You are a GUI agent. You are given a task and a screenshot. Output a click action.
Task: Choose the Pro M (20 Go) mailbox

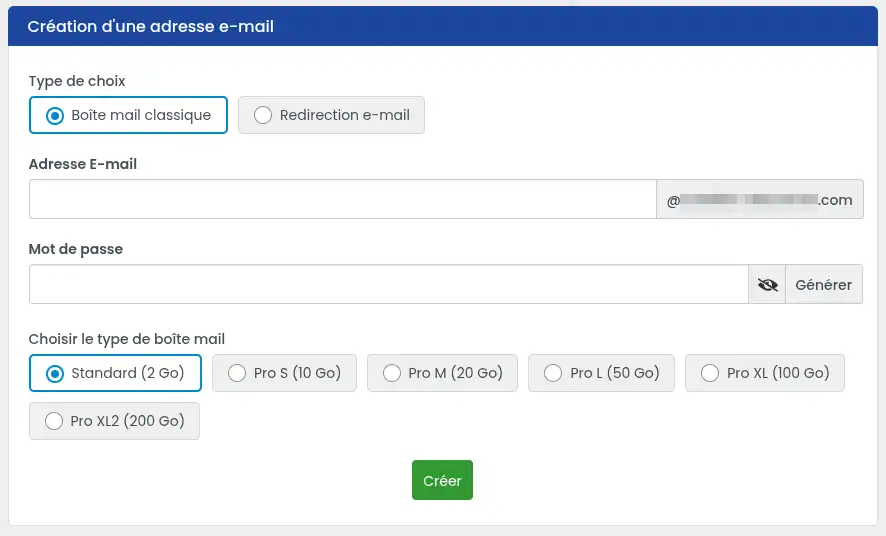point(442,373)
